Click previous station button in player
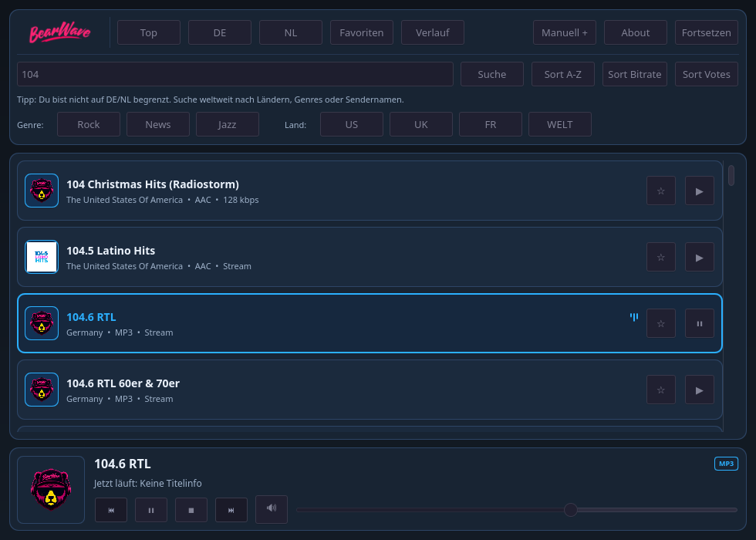 click(x=111, y=510)
